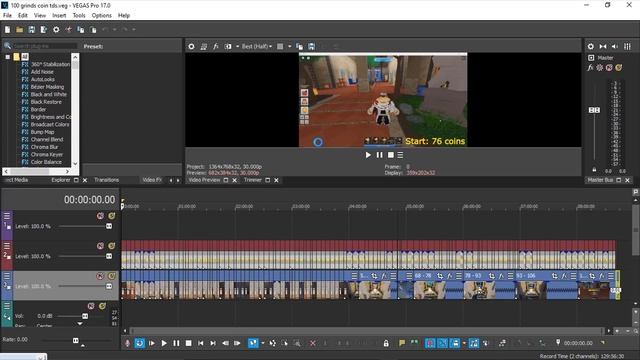
Task: Open the Project Properties gear in the main toolbar
Action: (x=56, y=30)
